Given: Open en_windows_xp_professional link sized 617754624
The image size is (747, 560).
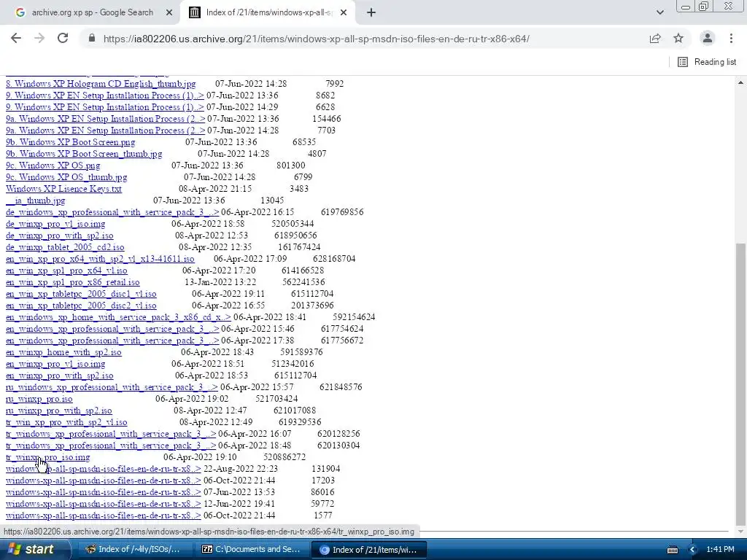Looking at the screenshot, I should tap(112, 329).
